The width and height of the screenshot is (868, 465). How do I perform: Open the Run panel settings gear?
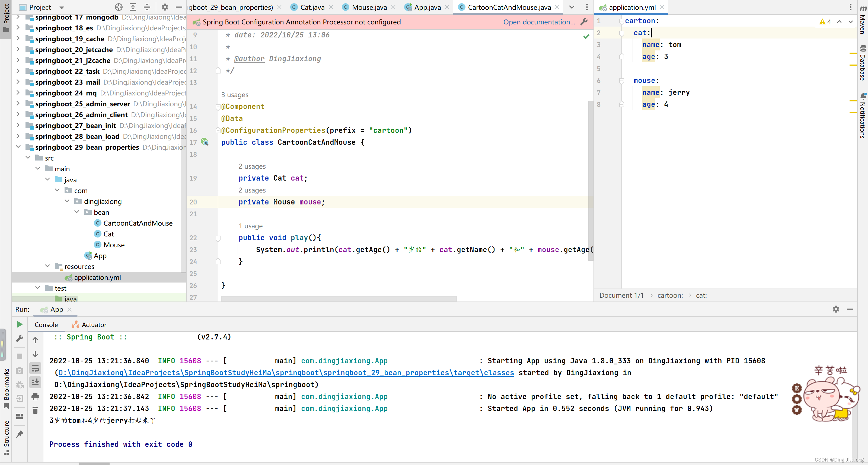point(836,309)
